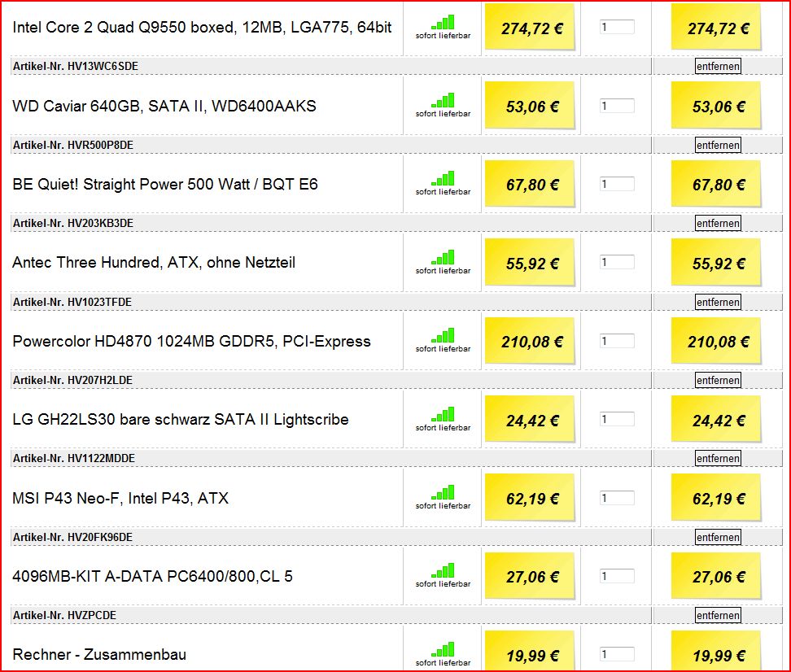Select article number HVR500P8DE
Image resolution: width=791 pixels, height=672 pixels.
click(100, 146)
